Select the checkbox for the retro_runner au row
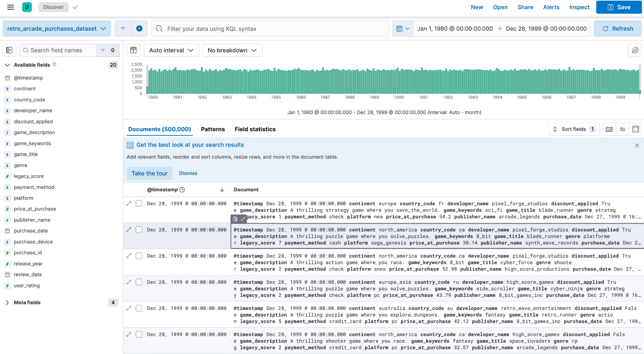Image resolution: width=644 pixels, height=354 pixels. point(139,308)
